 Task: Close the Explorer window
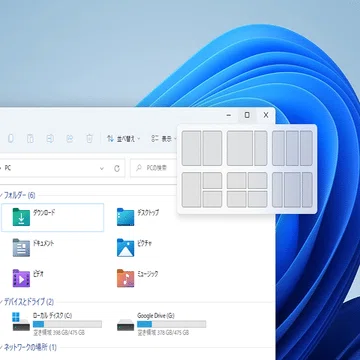266,115
